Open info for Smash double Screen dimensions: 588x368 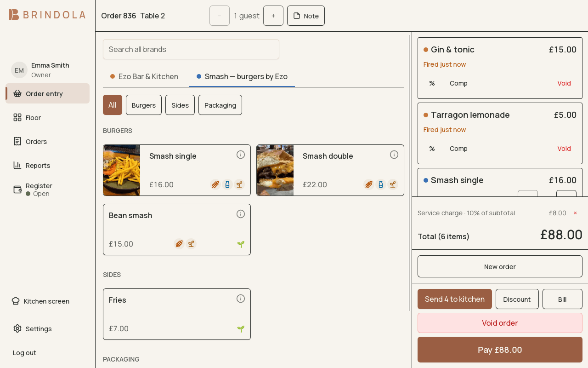point(394,155)
